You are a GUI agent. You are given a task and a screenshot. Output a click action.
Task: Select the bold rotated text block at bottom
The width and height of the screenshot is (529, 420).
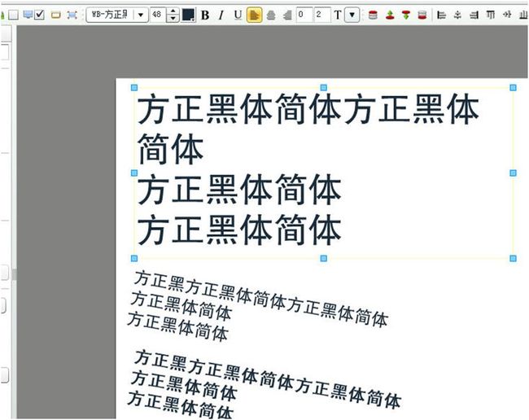pos(263,384)
